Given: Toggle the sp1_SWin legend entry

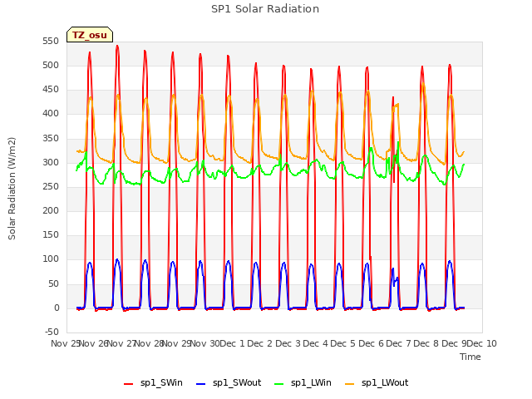Looking at the screenshot, I should (x=153, y=383).
